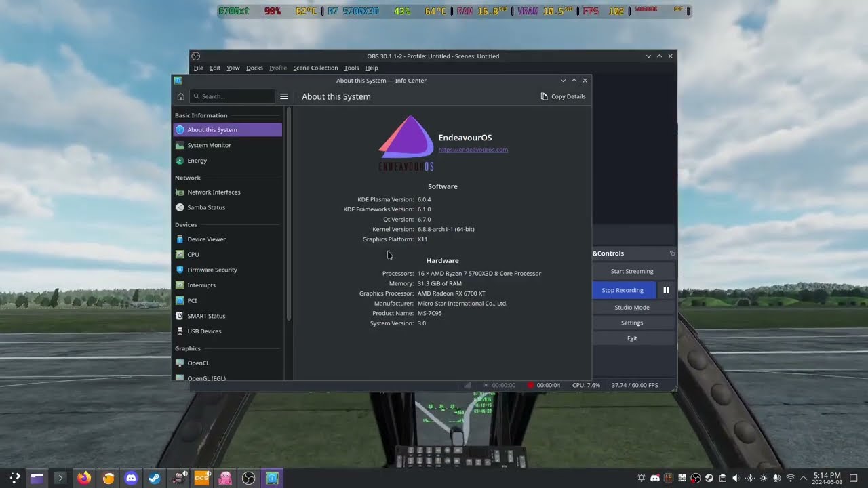Open the OBS Scene Collection menu
Screen dimensions: 868x488
(x=315, y=68)
